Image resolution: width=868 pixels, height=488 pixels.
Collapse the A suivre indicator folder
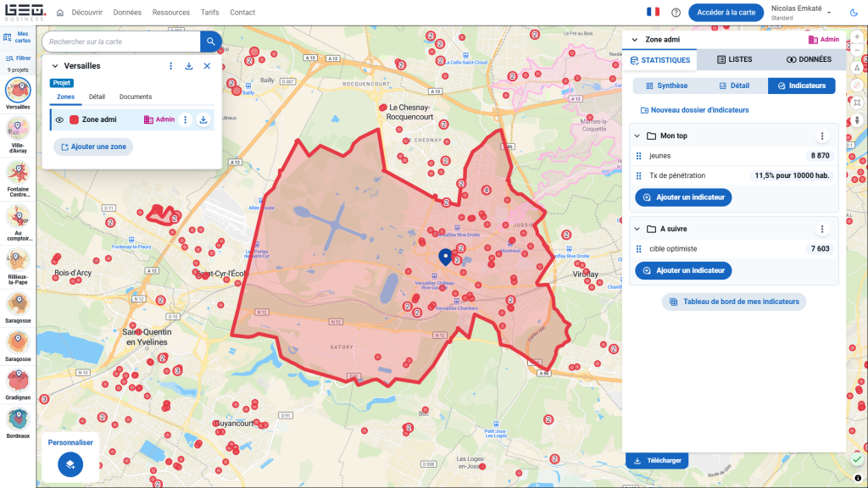tap(637, 229)
